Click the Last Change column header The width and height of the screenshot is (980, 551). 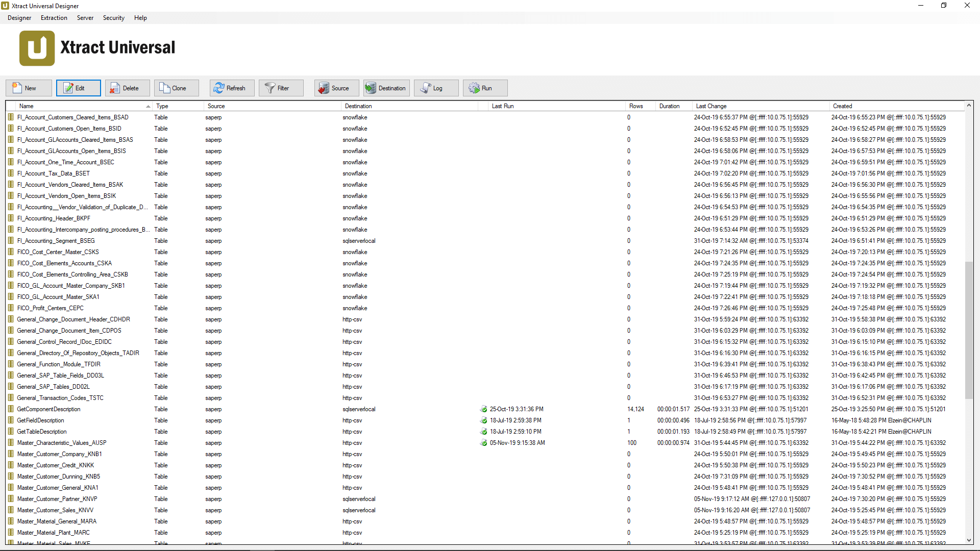[761, 106]
